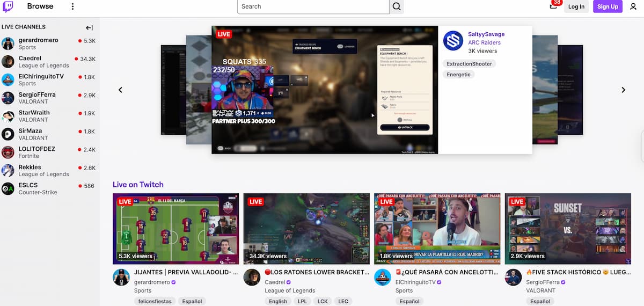644x306 pixels.
Task: Focus the Search input field
Action: point(313,6)
